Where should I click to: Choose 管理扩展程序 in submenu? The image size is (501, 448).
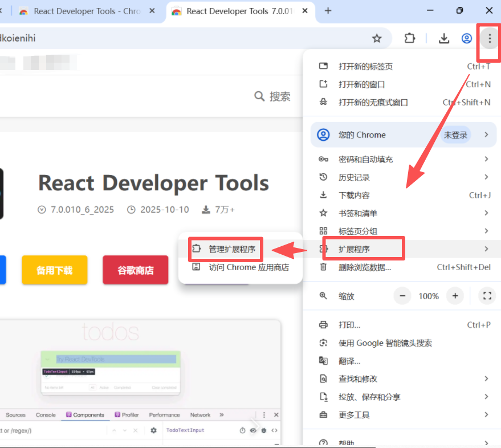(x=241, y=249)
